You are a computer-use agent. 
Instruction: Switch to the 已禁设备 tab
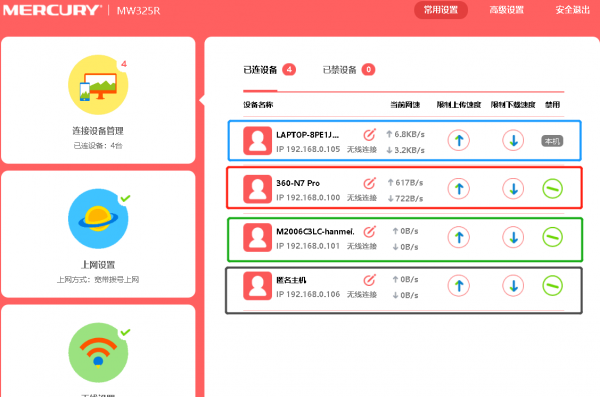tap(339, 70)
